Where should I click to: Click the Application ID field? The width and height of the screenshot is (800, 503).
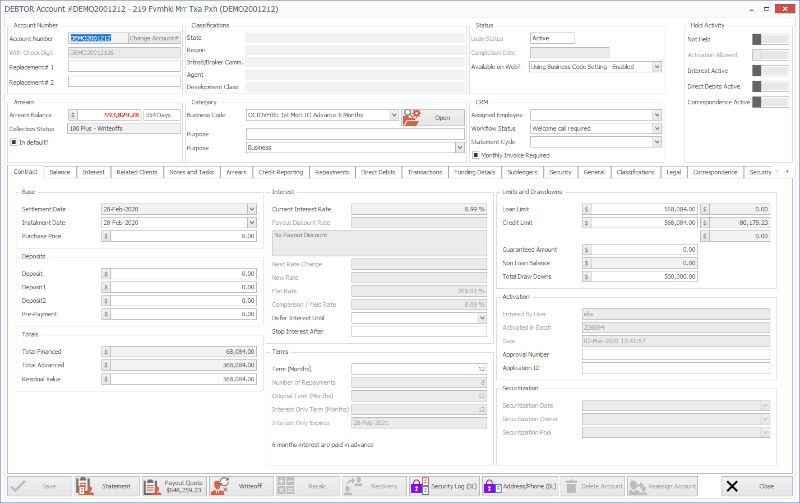[x=676, y=368]
